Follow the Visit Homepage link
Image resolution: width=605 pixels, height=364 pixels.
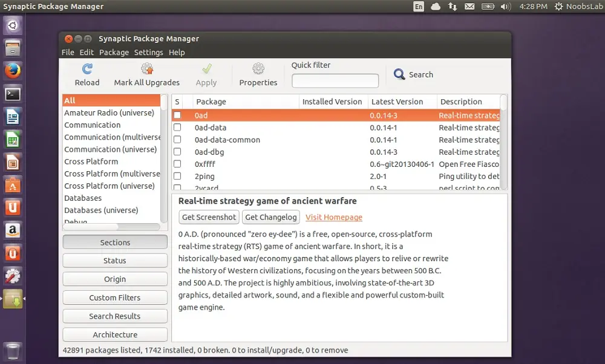coord(334,217)
